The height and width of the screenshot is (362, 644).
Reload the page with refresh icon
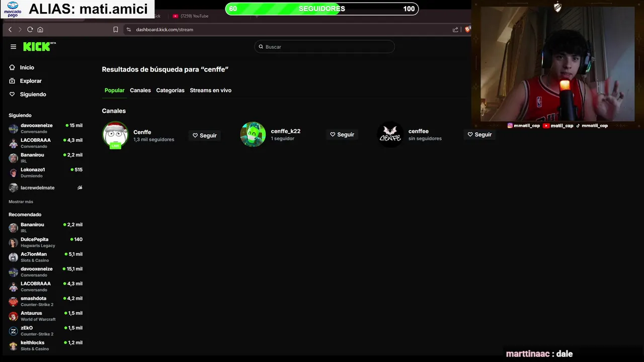[30, 30]
